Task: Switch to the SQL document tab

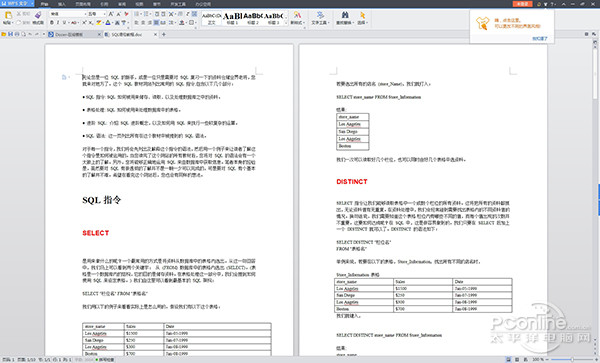Action: coord(130,34)
